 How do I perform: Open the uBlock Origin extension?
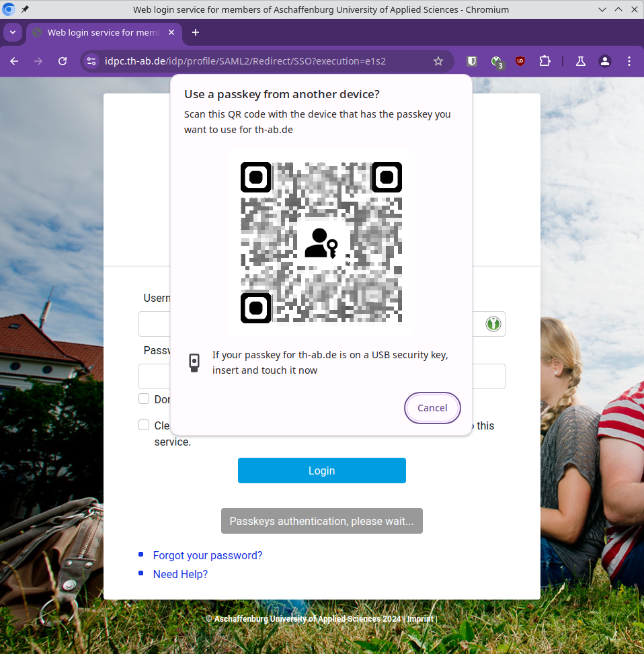tap(520, 61)
